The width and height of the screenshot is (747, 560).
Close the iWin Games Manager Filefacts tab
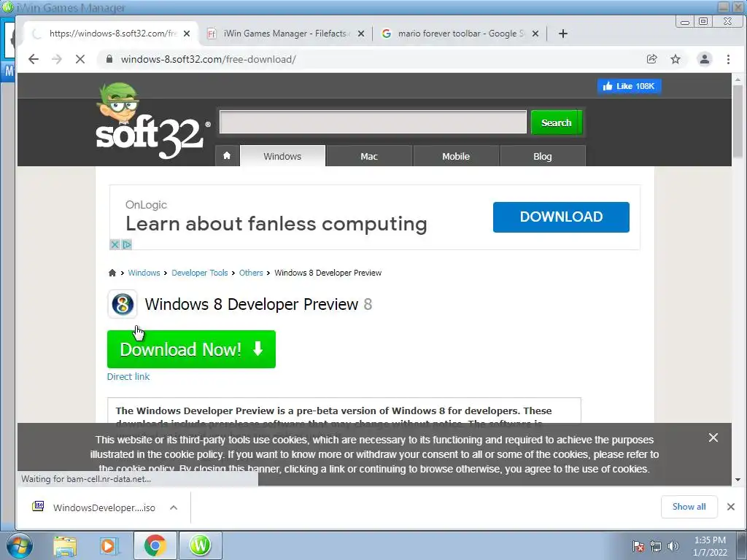(361, 34)
